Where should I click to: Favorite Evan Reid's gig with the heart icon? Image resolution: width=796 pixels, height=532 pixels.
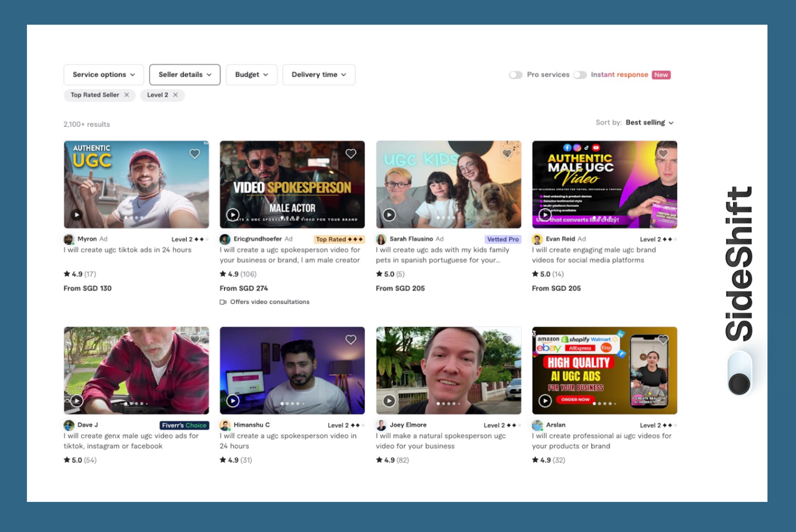coord(662,153)
